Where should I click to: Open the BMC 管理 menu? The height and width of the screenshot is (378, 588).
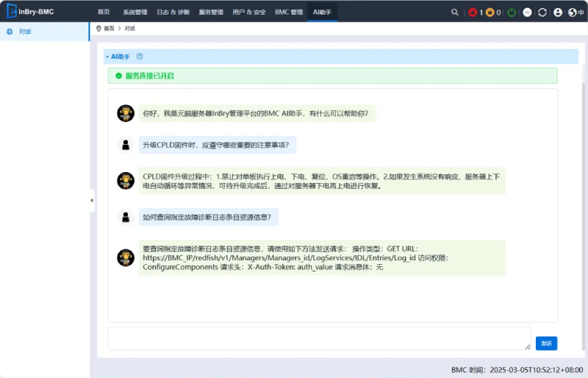[x=289, y=13]
